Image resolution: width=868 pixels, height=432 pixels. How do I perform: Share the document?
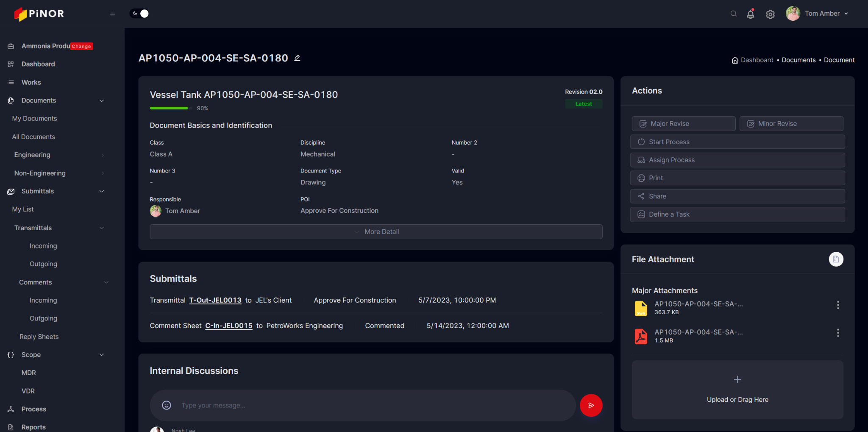pos(737,196)
